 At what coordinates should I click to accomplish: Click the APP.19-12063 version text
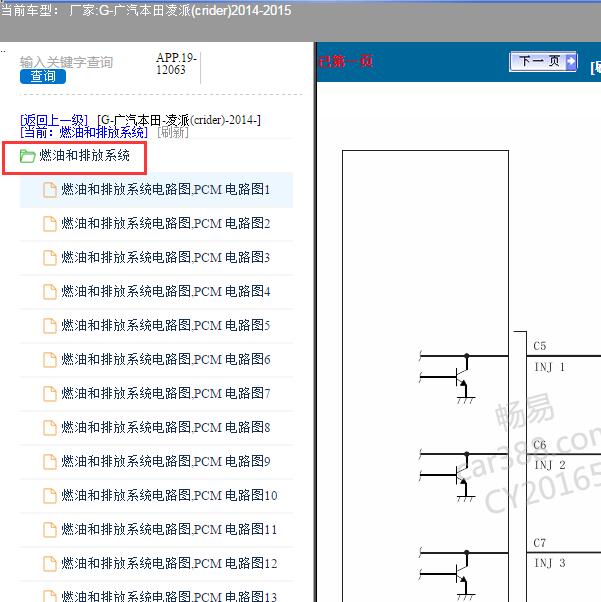176,64
